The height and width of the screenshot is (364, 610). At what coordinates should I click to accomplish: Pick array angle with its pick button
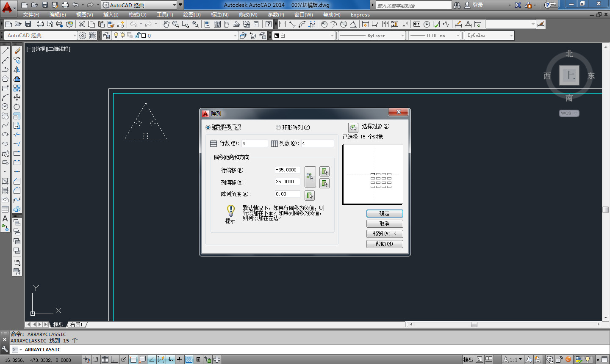310,196
